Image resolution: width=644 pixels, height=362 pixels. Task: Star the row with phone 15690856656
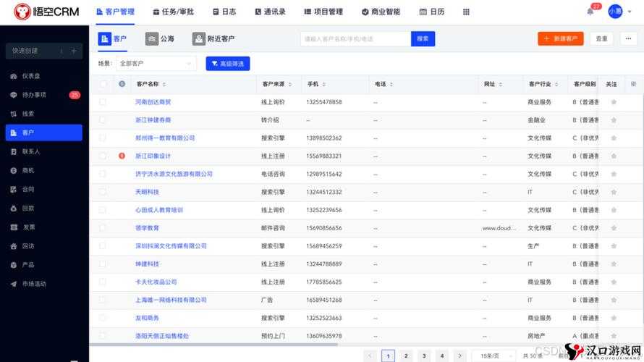(614, 228)
